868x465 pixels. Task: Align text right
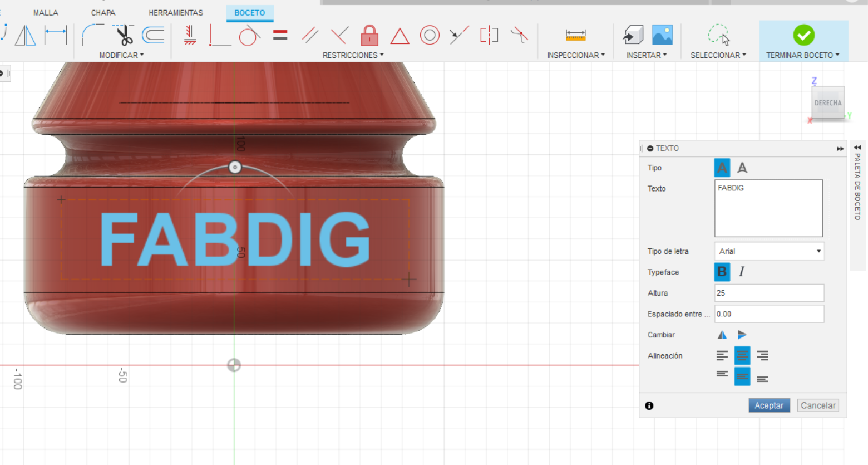762,355
